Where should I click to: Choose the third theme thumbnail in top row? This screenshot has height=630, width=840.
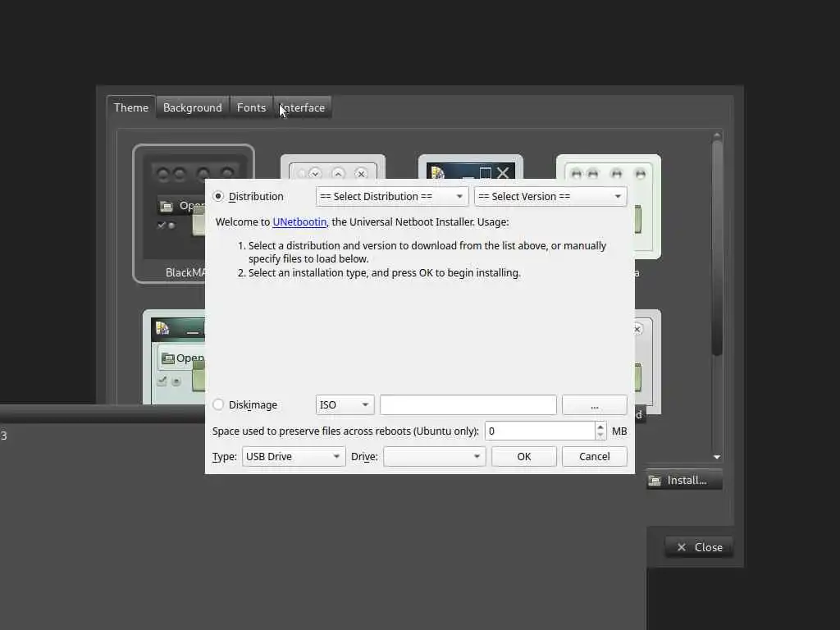[x=470, y=167]
